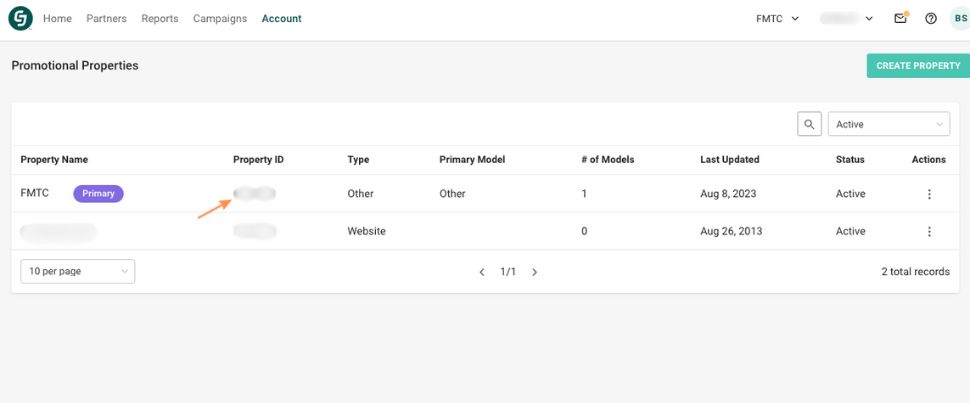
Task: Expand the blurred account selector dropdown
Action: coord(846,18)
